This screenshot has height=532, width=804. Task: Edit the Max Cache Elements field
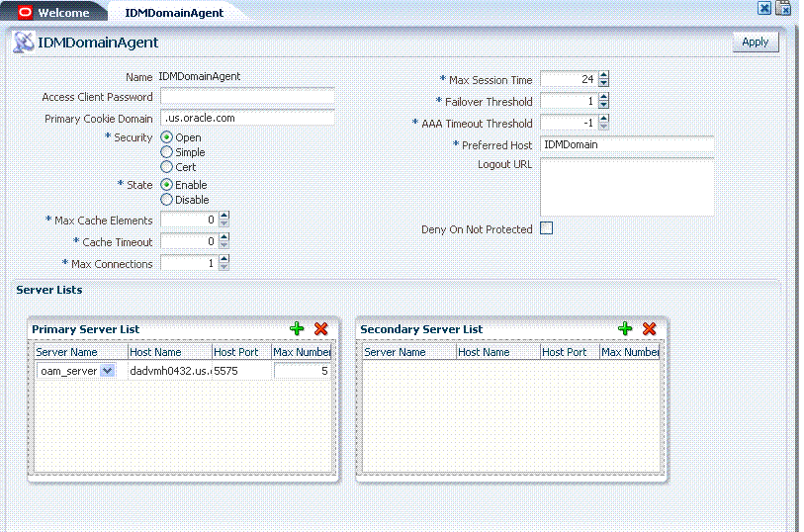coord(189,220)
